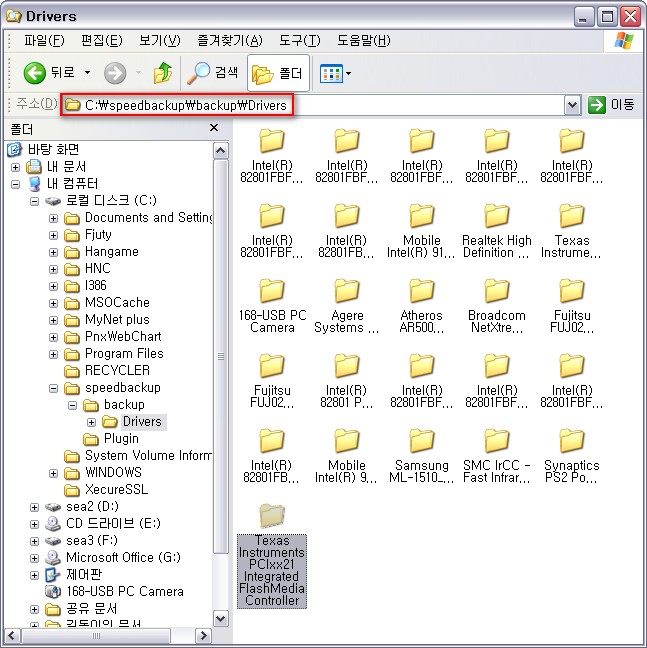The width and height of the screenshot is (647, 648).
Task: Select CD 드라이브 (E:) in tree
Action: 113,523
